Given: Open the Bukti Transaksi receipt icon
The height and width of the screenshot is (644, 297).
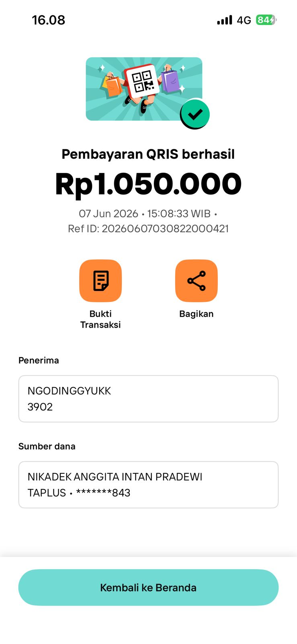Looking at the screenshot, I should tap(100, 281).
